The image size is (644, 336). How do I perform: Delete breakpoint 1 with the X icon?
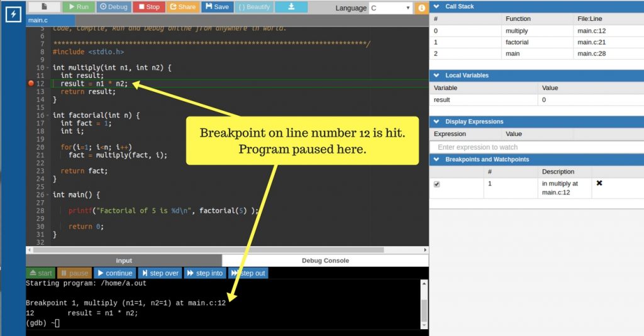point(599,183)
